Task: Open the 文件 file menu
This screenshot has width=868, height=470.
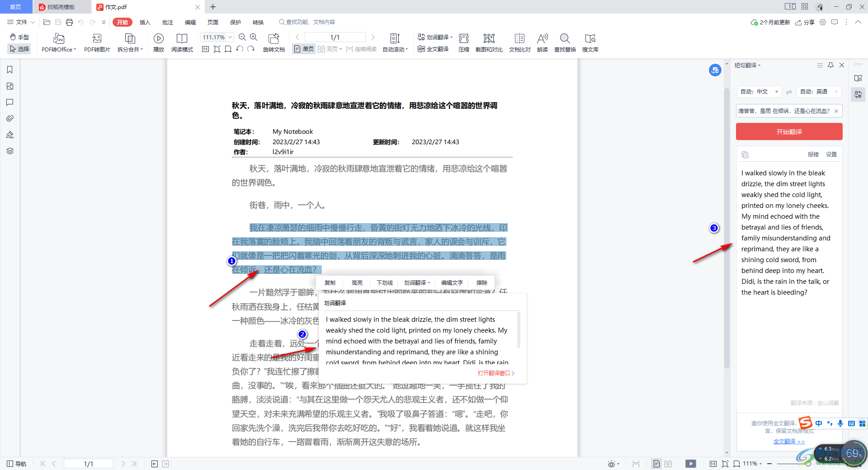Action: 21,22
